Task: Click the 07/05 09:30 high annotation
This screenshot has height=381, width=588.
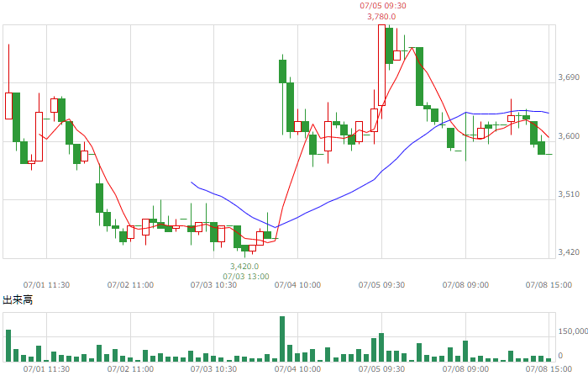Action: (383, 6)
